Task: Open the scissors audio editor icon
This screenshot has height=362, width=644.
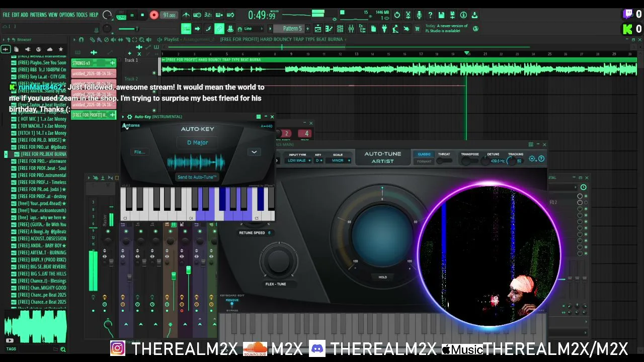Action: (408, 15)
